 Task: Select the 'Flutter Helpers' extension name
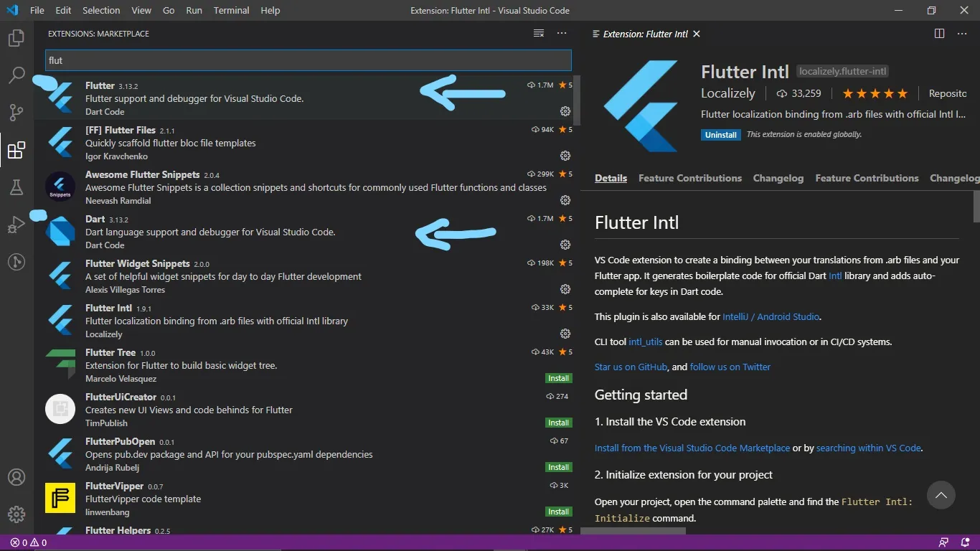[x=118, y=530]
